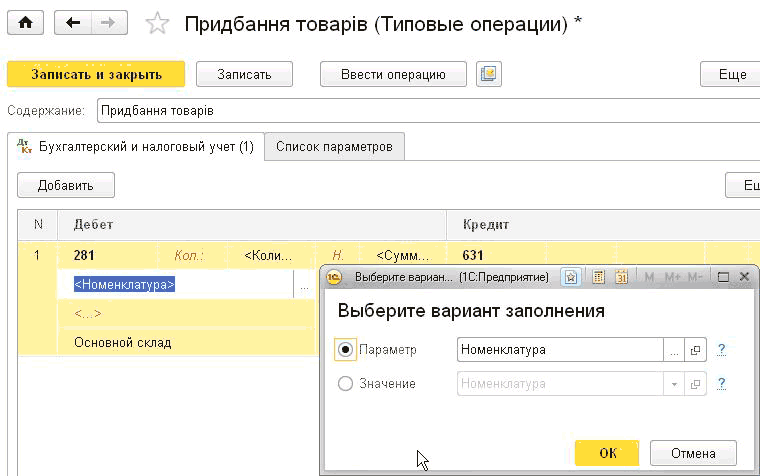Click Ввести операцию button
Viewport: 760px width, 476px height.
coord(393,74)
